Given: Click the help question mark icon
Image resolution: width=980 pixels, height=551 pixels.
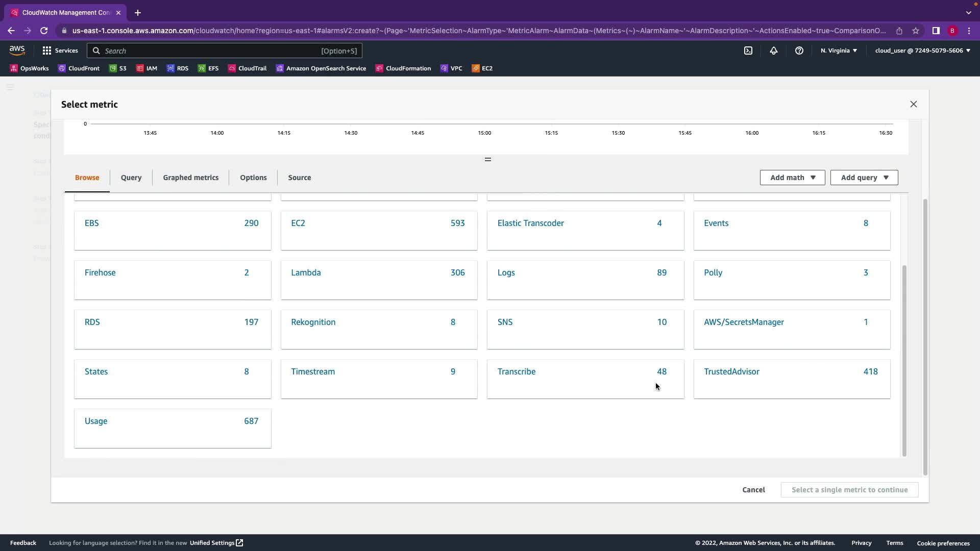Looking at the screenshot, I should [x=799, y=51].
